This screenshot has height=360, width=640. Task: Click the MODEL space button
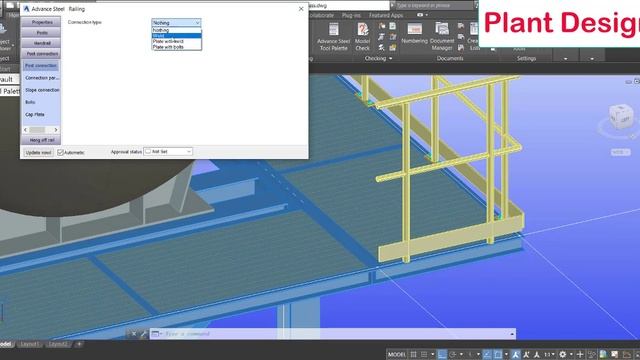coord(397,354)
